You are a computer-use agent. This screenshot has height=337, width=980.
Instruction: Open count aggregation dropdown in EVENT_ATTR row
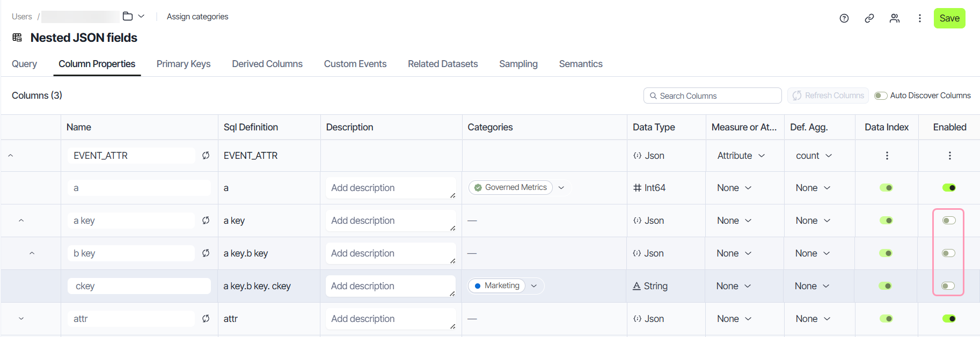coord(814,156)
